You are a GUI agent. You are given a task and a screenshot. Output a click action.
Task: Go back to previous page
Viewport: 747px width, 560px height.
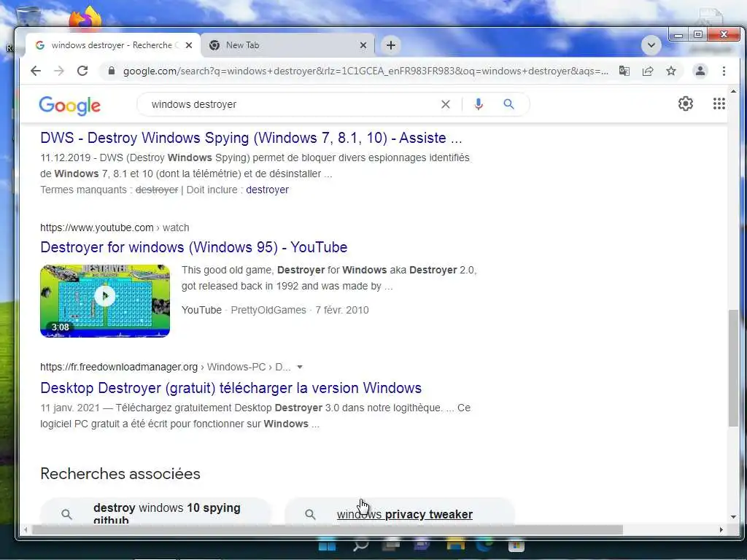[36, 71]
